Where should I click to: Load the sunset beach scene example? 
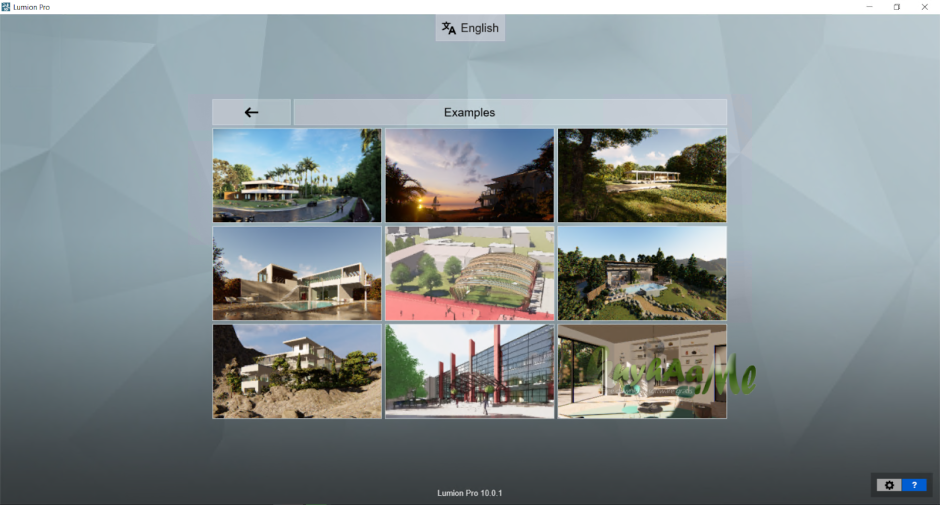click(x=469, y=175)
